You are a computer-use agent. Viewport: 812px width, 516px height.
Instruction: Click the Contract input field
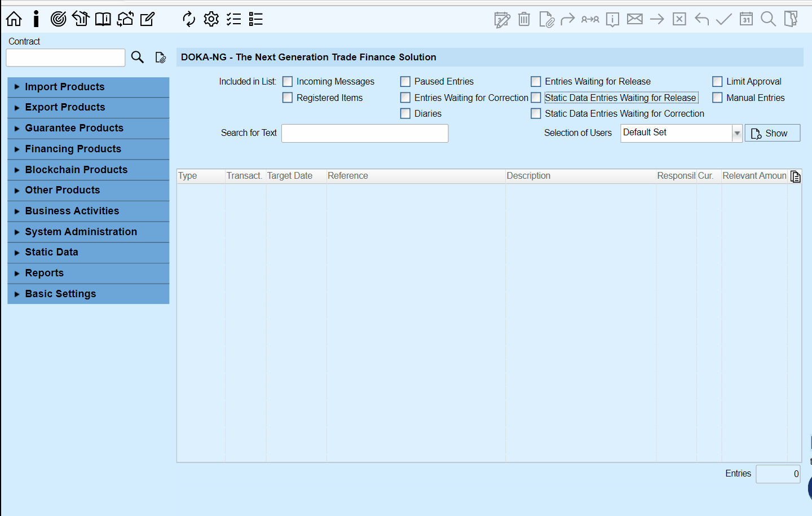click(65, 58)
